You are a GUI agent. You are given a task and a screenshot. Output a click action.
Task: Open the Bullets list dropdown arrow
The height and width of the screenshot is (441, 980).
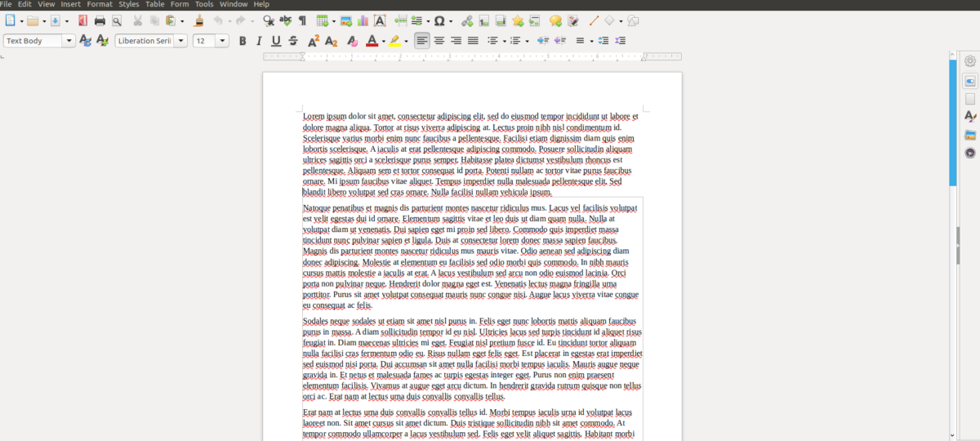[x=504, y=41]
